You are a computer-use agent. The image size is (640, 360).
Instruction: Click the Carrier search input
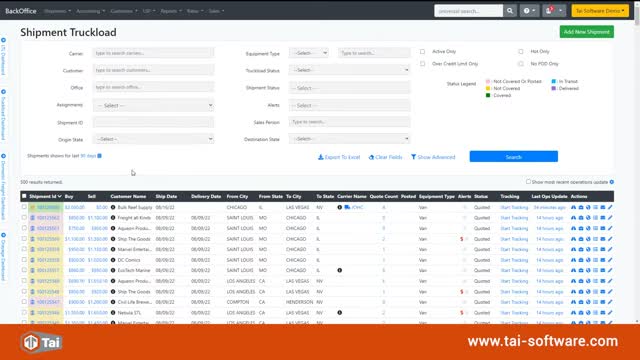[x=153, y=53]
